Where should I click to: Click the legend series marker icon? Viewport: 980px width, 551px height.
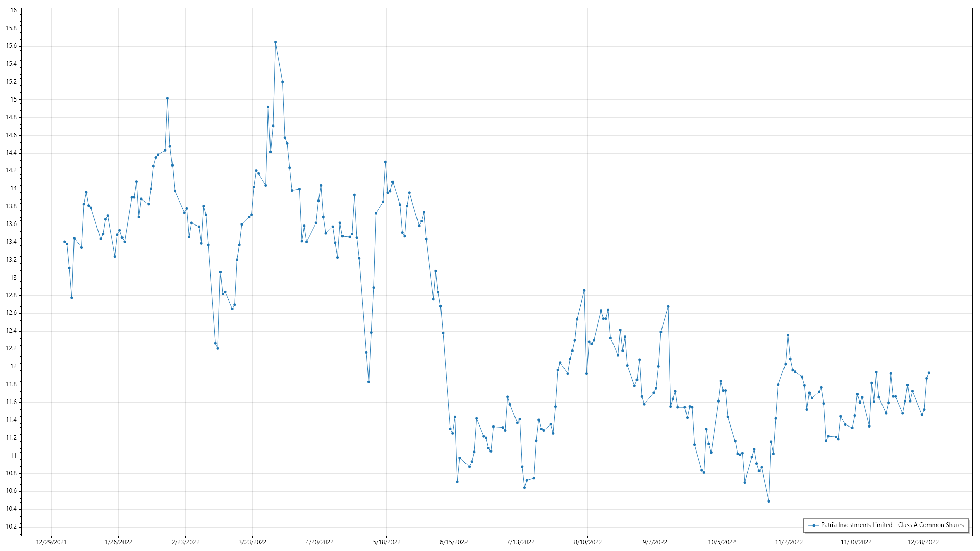click(x=814, y=525)
